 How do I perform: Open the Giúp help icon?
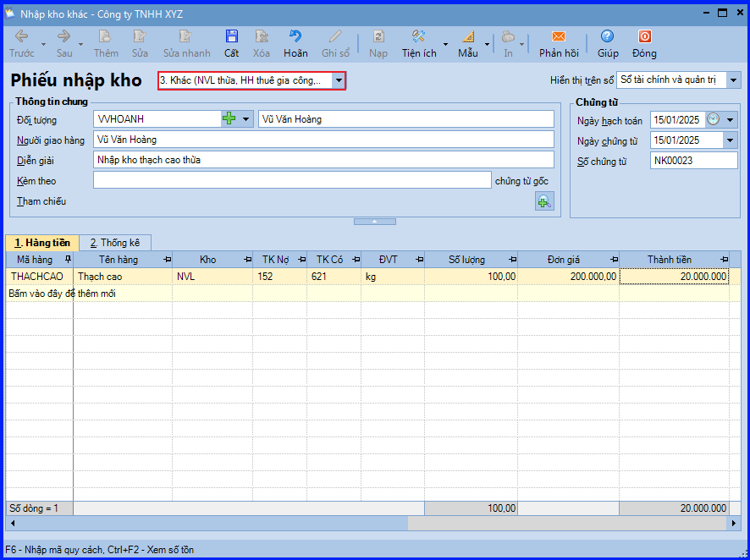coord(607,43)
